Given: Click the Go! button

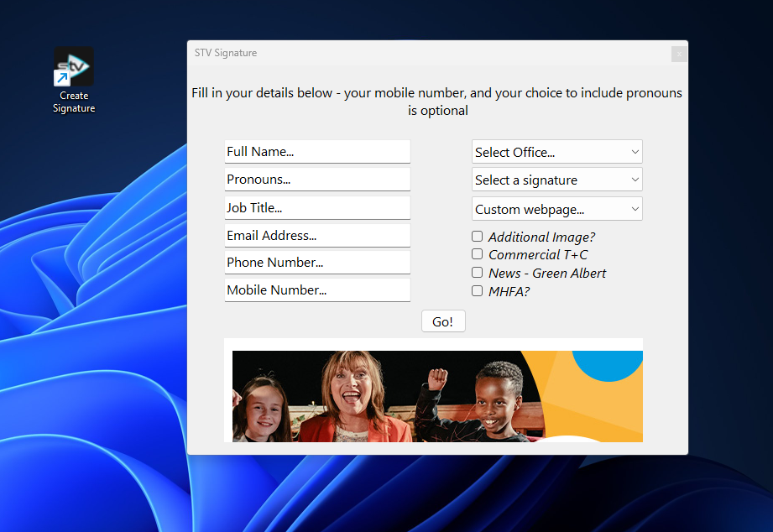Looking at the screenshot, I should coord(442,321).
